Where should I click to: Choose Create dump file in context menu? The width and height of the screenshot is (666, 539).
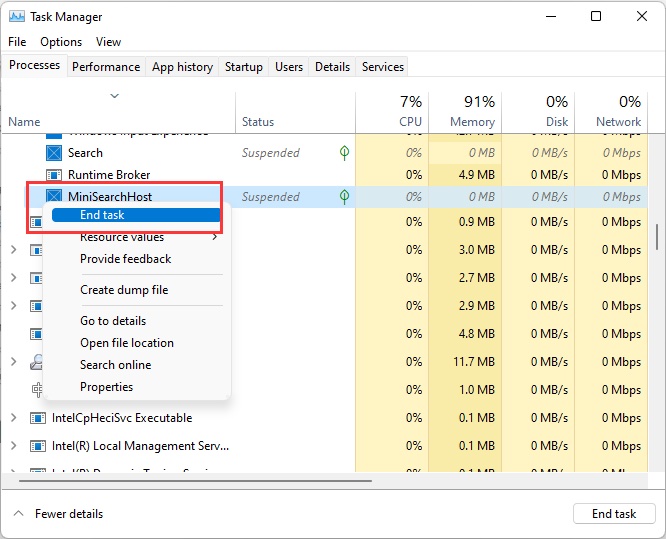pos(124,290)
